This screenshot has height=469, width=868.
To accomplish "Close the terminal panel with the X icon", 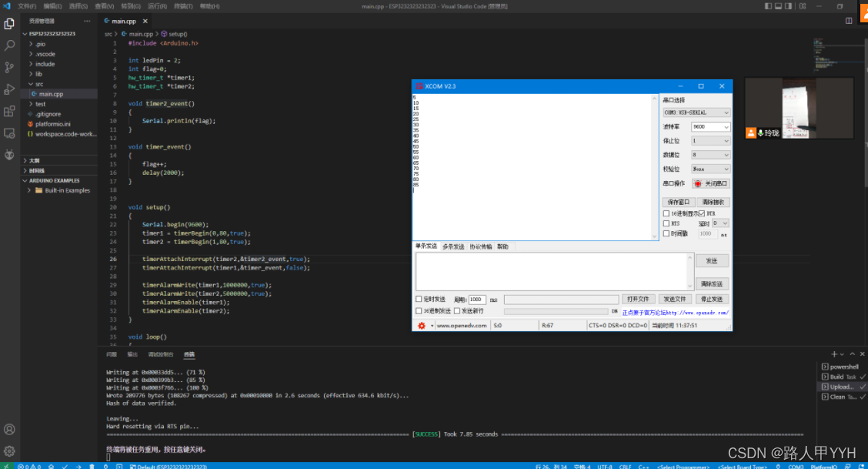I will click(862, 353).
